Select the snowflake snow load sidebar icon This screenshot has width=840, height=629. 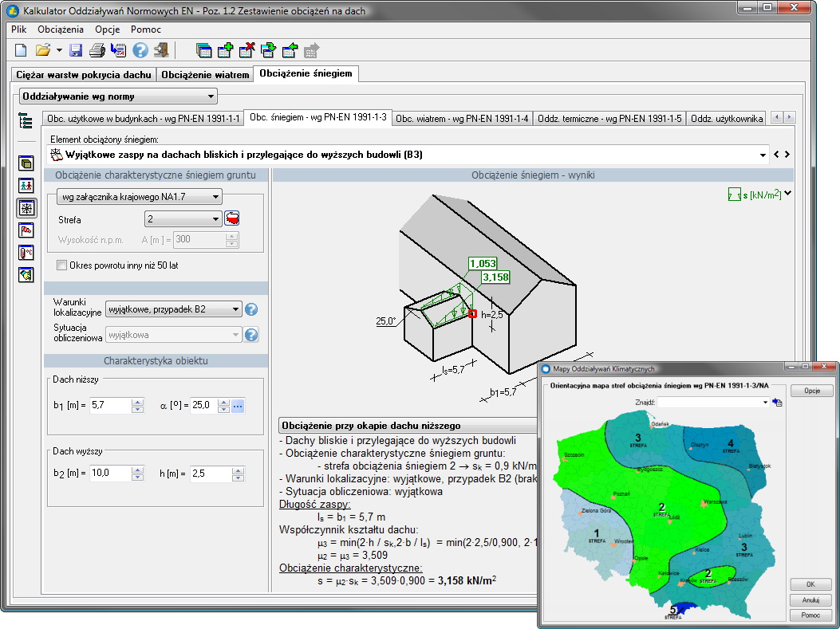(27, 208)
